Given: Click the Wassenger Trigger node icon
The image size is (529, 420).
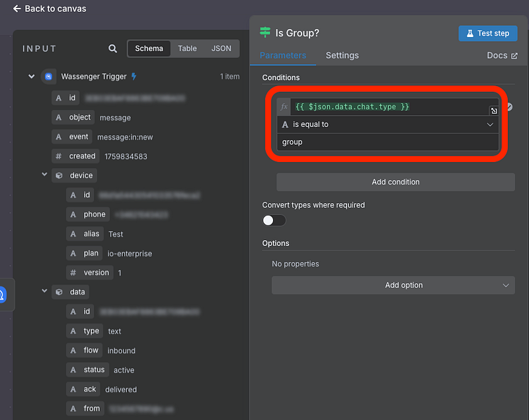Looking at the screenshot, I should 49,77.
